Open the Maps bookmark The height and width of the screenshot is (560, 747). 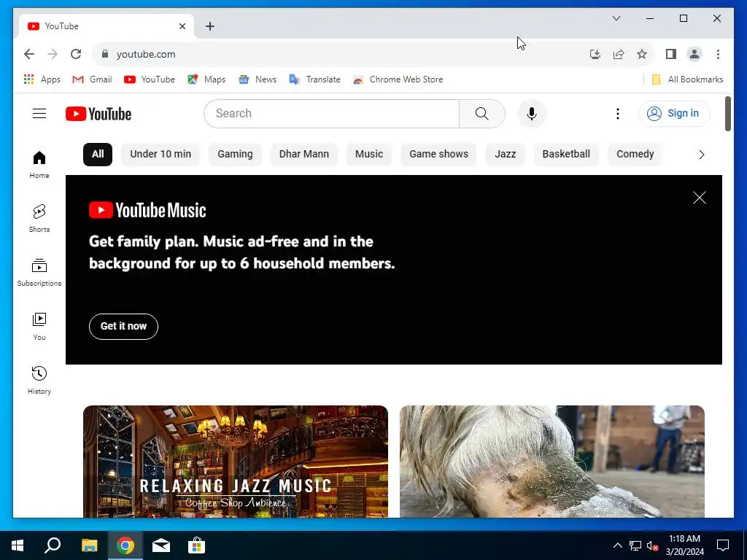click(x=206, y=79)
